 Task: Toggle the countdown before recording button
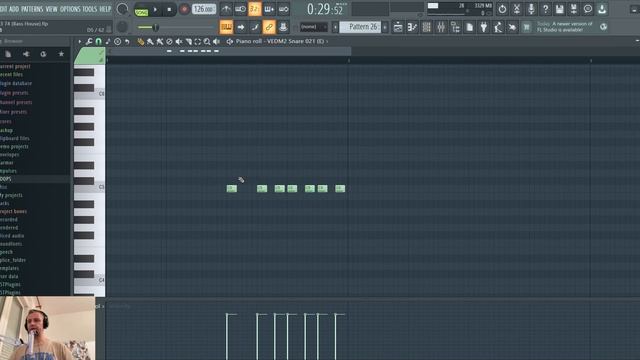(254, 9)
